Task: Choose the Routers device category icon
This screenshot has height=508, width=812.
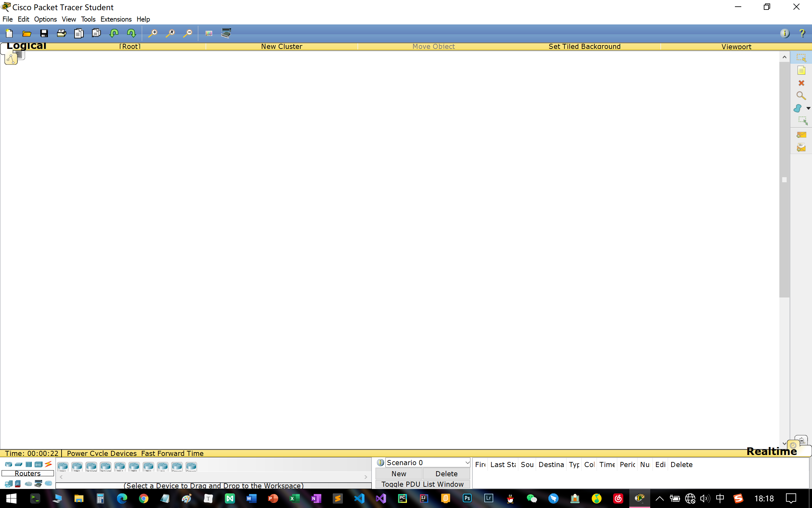Action: 9,464
